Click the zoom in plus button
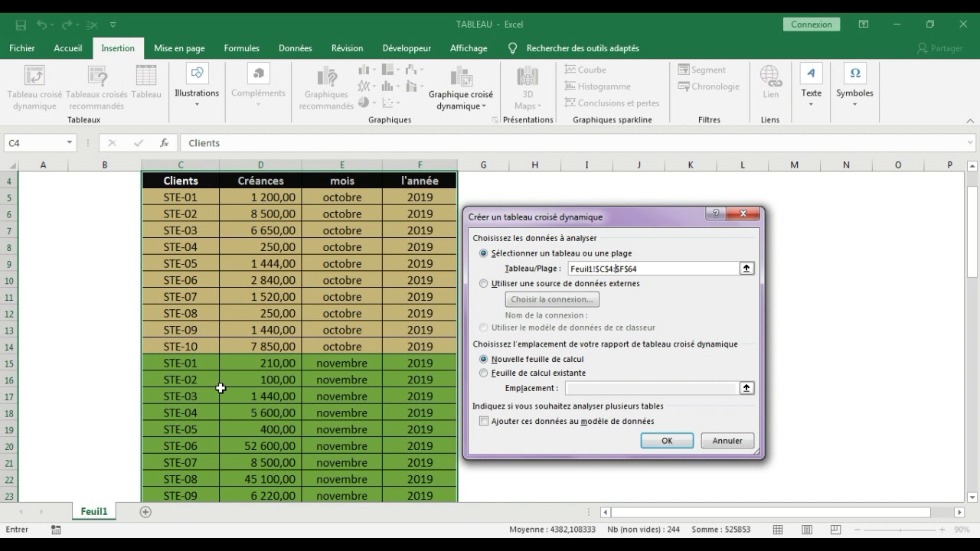This screenshot has height=551, width=980. (942, 530)
